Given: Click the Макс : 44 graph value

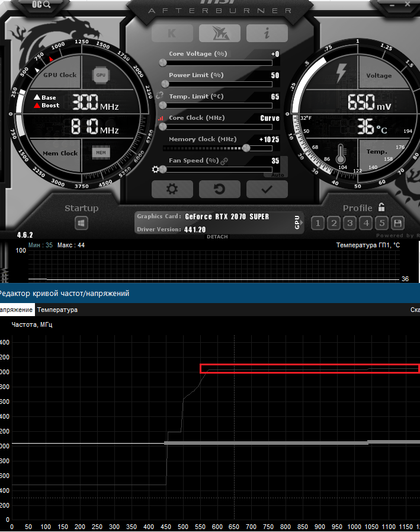Looking at the screenshot, I should point(71,245).
